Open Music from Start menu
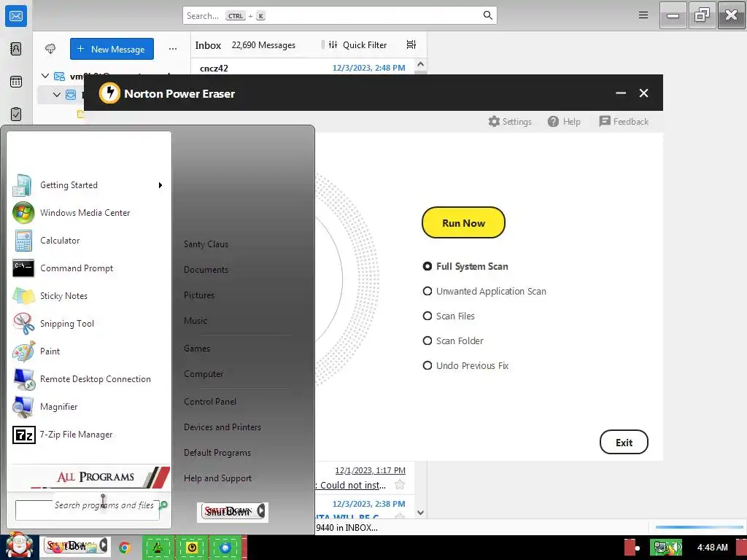 (196, 321)
